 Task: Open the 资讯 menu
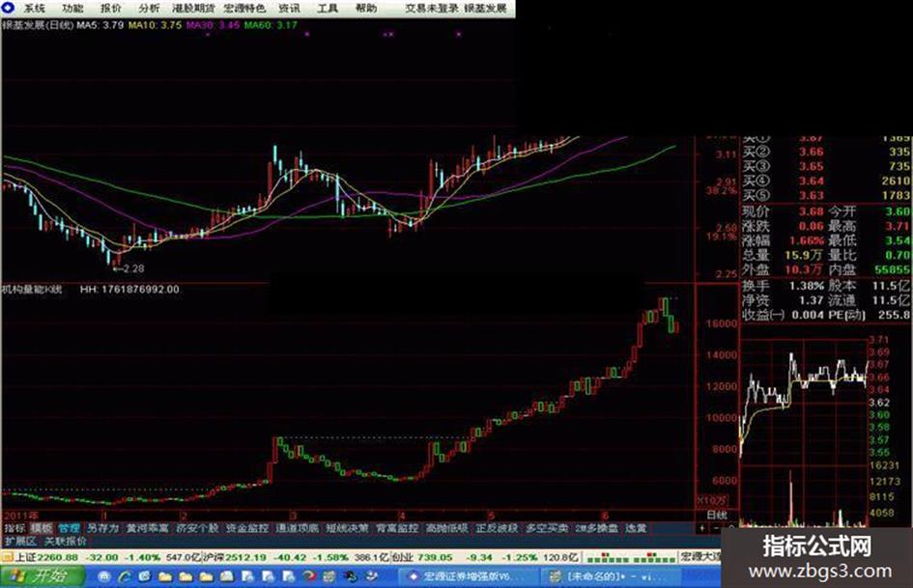[290, 8]
